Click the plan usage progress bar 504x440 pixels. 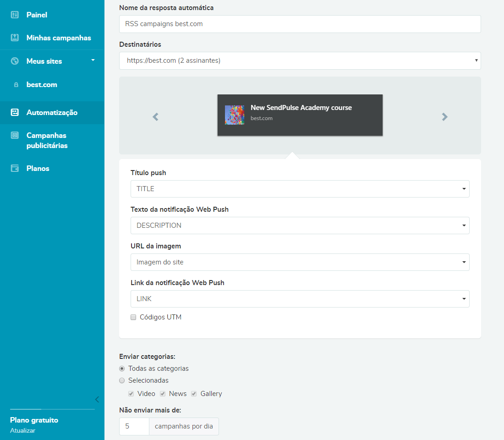pos(52,409)
